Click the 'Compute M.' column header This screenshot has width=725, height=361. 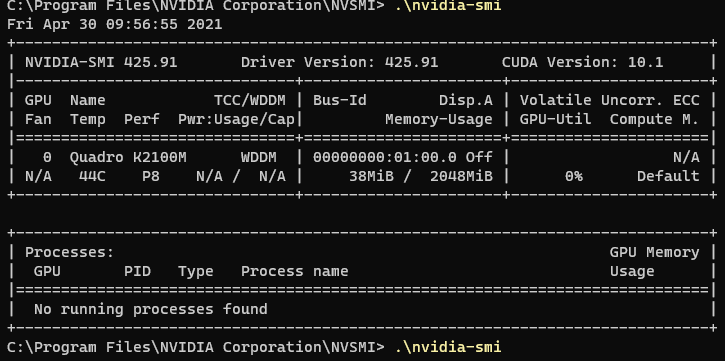tap(654, 119)
